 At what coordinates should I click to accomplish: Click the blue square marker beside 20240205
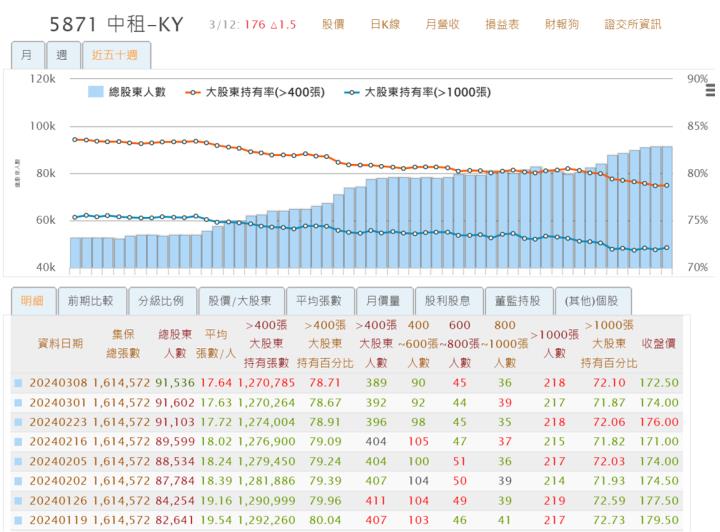[18, 461]
